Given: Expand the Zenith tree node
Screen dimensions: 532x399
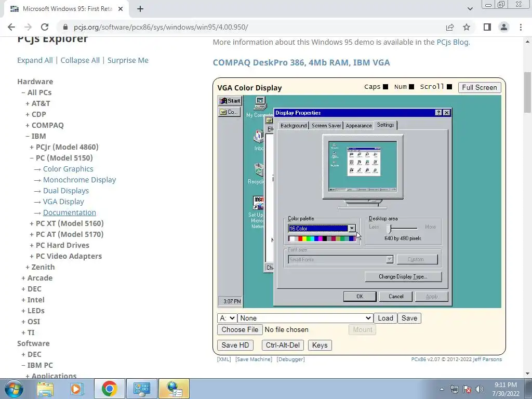Looking at the screenshot, I should (x=40, y=267).
